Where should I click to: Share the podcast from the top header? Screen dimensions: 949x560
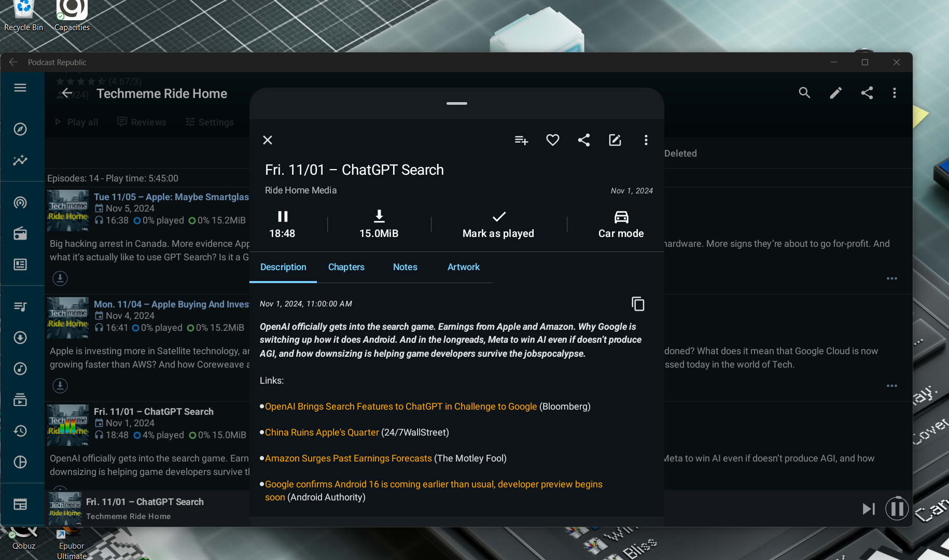[867, 93]
